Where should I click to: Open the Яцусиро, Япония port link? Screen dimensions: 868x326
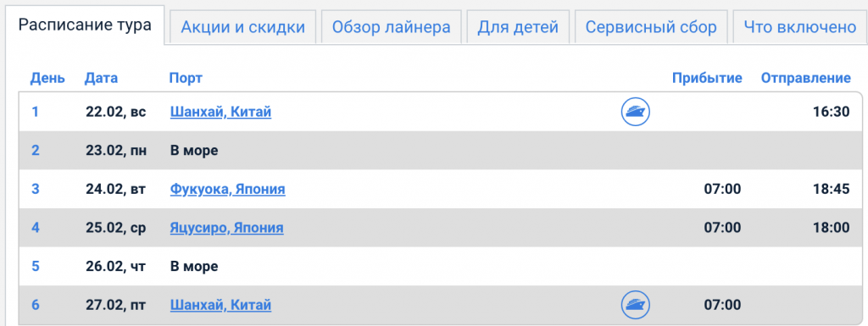point(226,228)
